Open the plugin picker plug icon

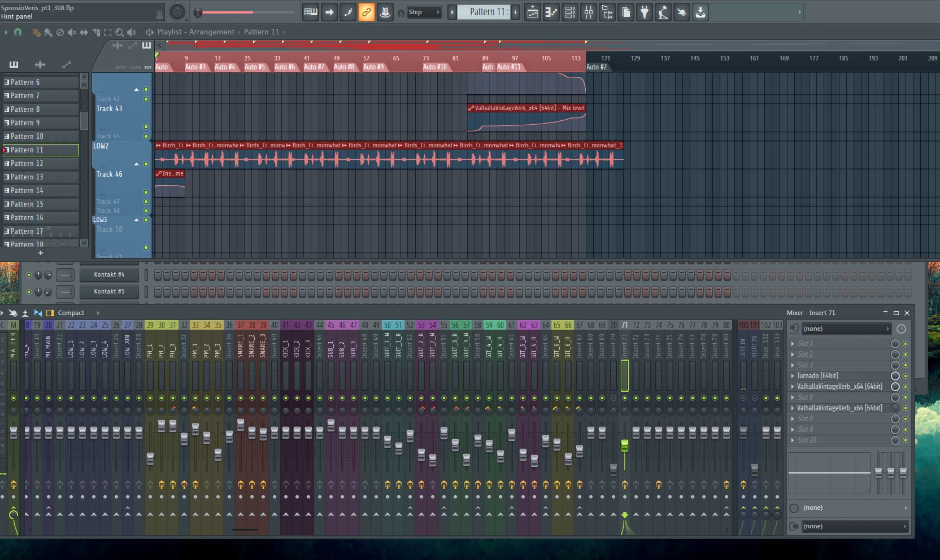[645, 12]
